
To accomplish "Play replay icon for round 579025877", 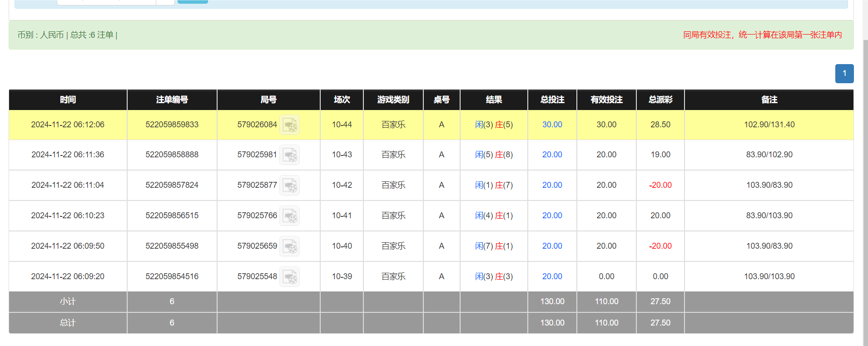I will [x=289, y=186].
